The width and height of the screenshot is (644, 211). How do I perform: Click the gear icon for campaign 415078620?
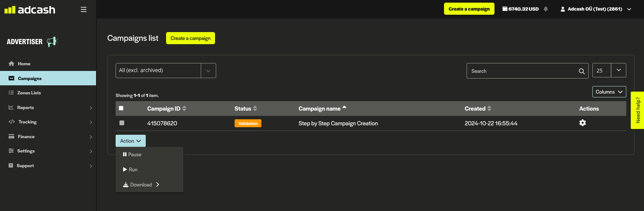pos(582,123)
